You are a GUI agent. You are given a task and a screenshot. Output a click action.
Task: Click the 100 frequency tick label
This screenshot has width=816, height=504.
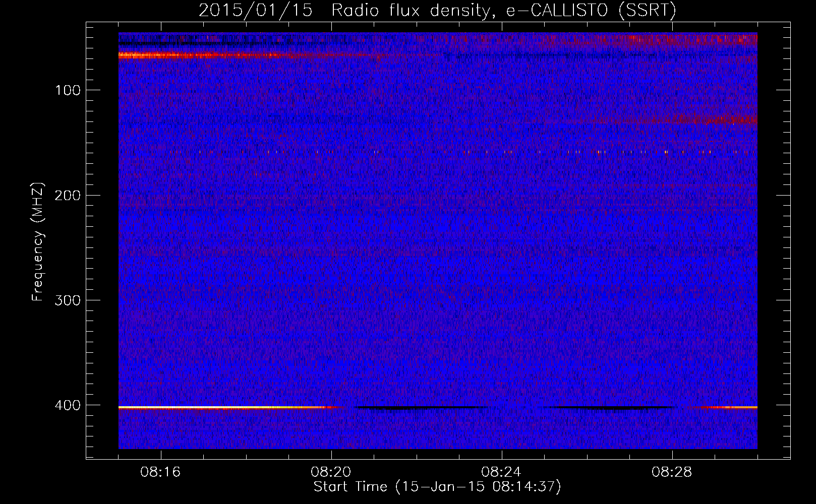68,90
